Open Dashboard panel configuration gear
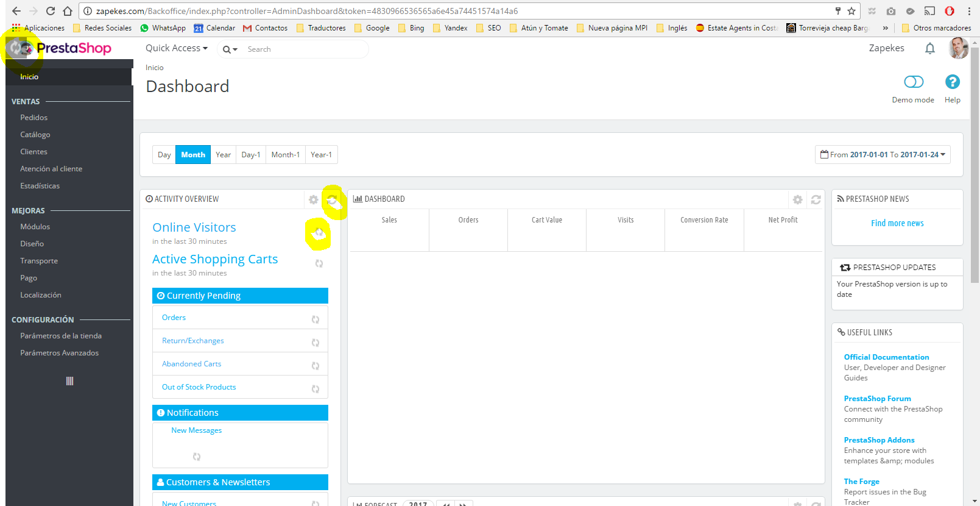 797,199
